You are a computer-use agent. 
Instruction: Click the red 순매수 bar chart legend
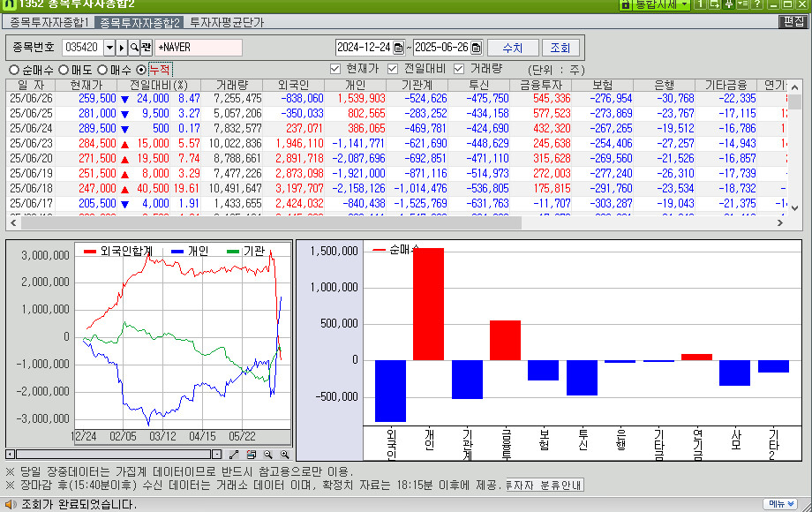coord(395,250)
